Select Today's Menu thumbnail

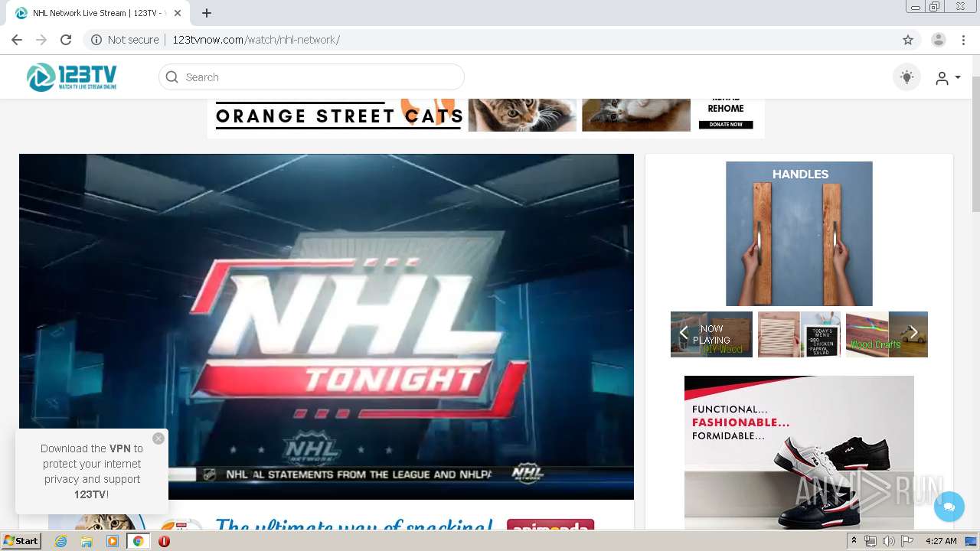point(799,334)
